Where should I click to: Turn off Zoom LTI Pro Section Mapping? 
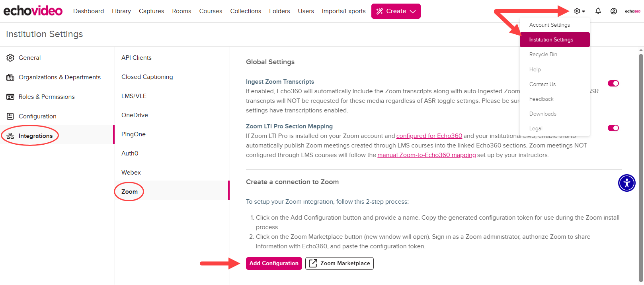[613, 128]
